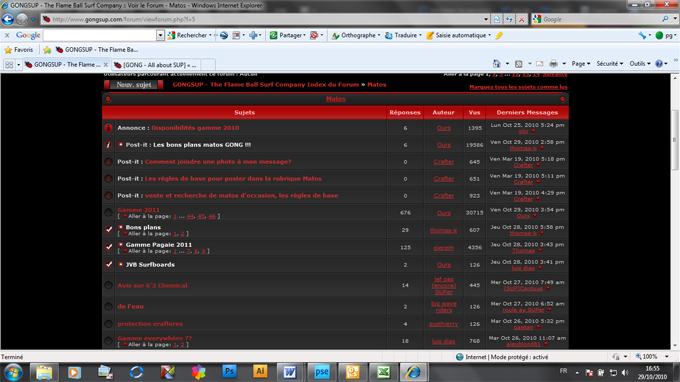The height and width of the screenshot is (382, 680).
Task: Expand the address bar history dropdown
Action: click(486, 19)
